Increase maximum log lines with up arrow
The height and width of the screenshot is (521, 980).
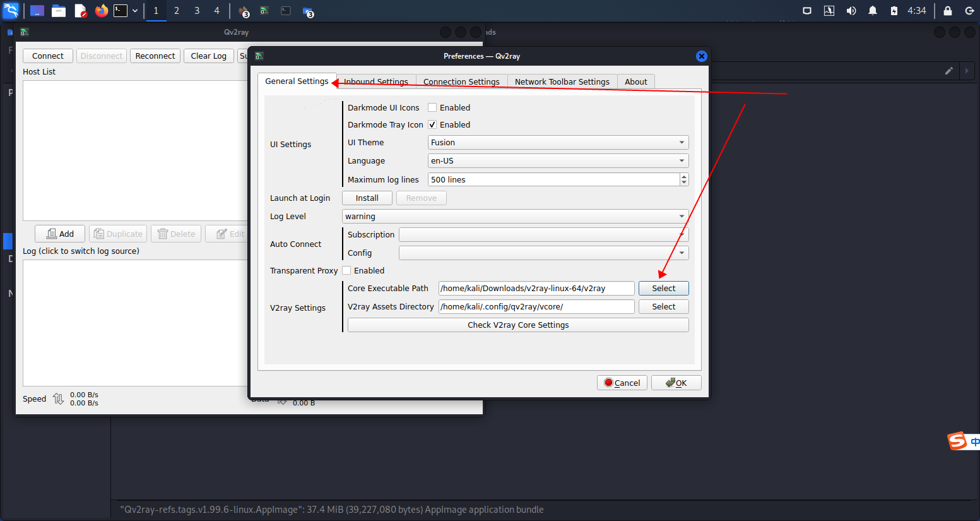pos(684,176)
